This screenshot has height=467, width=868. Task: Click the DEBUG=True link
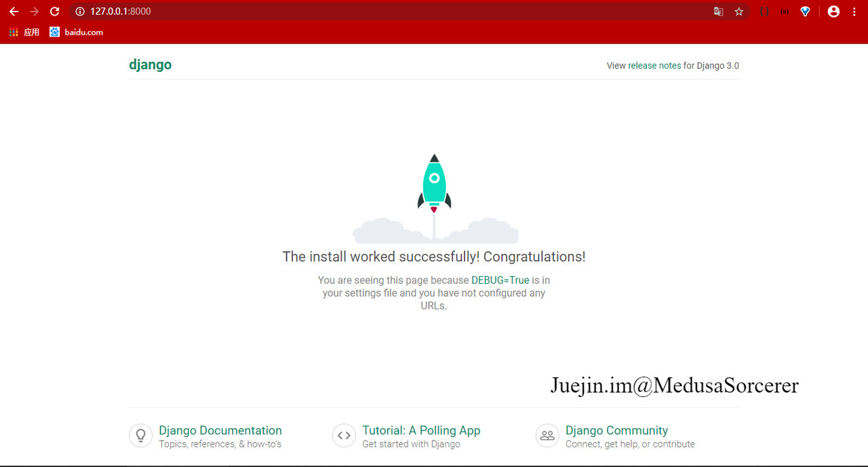pos(500,280)
